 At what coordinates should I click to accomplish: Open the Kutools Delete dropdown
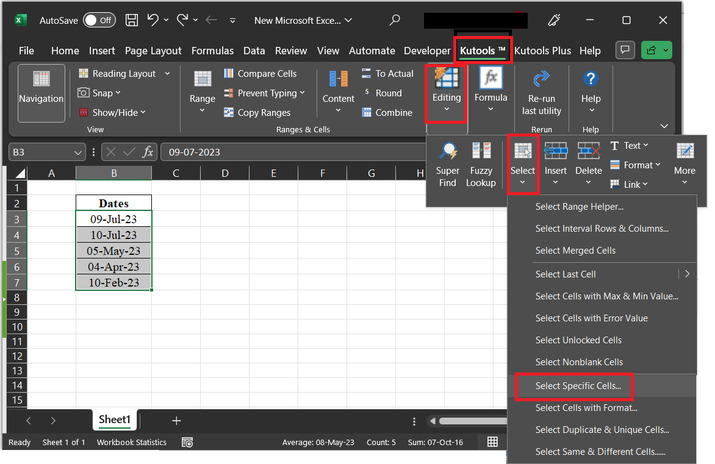(588, 164)
